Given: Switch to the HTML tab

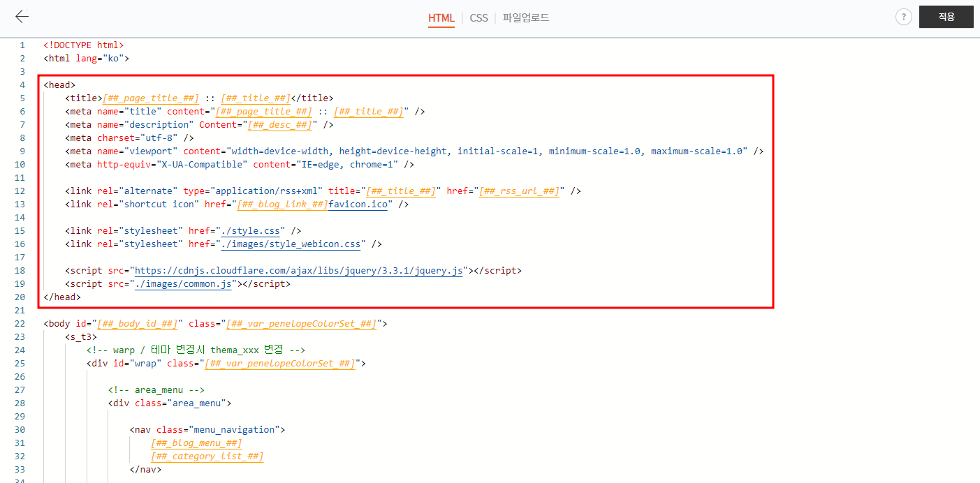Looking at the screenshot, I should pyautogui.click(x=441, y=18).
